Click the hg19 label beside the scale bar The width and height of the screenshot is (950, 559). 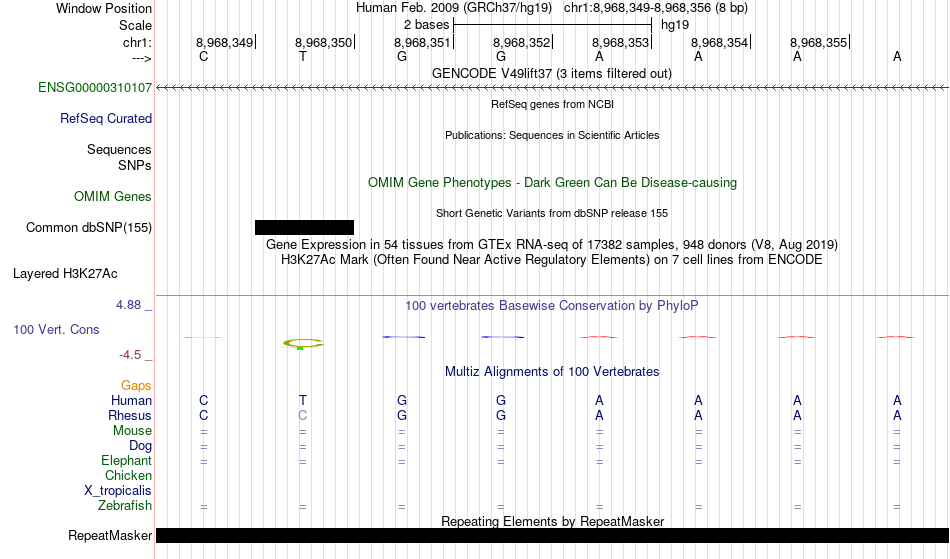coord(675,25)
